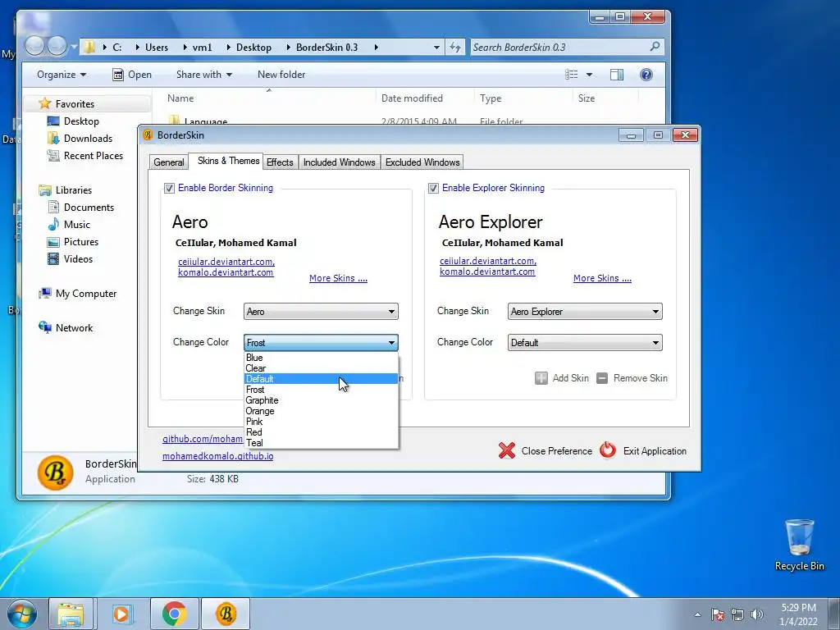The height and width of the screenshot is (630, 840).
Task: Click Desktop in the address bar path
Action: (x=253, y=47)
